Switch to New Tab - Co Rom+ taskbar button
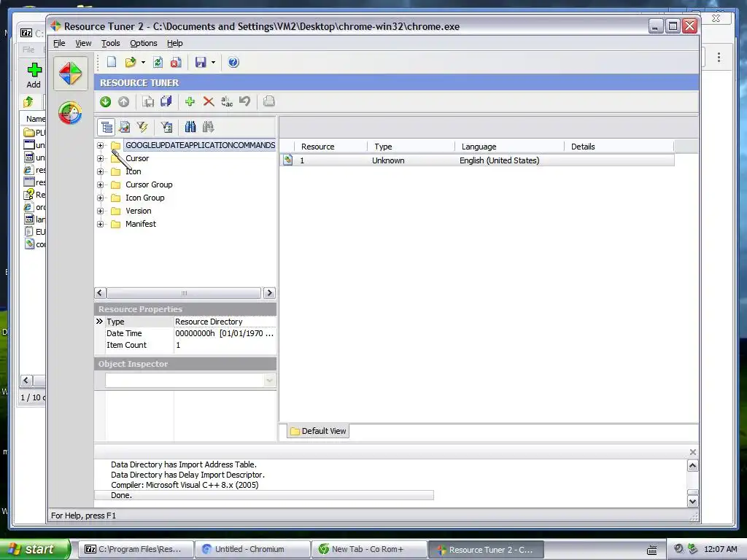 369,549
